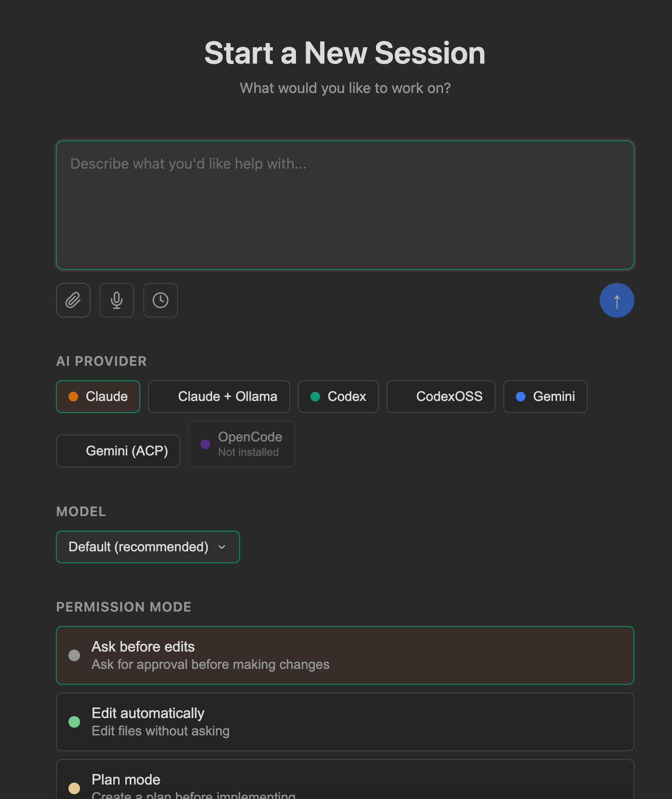The height and width of the screenshot is (799, 672).
Task: Select Claude + Ollama provider
Action: pyautogui.click(x=219, y=397)
